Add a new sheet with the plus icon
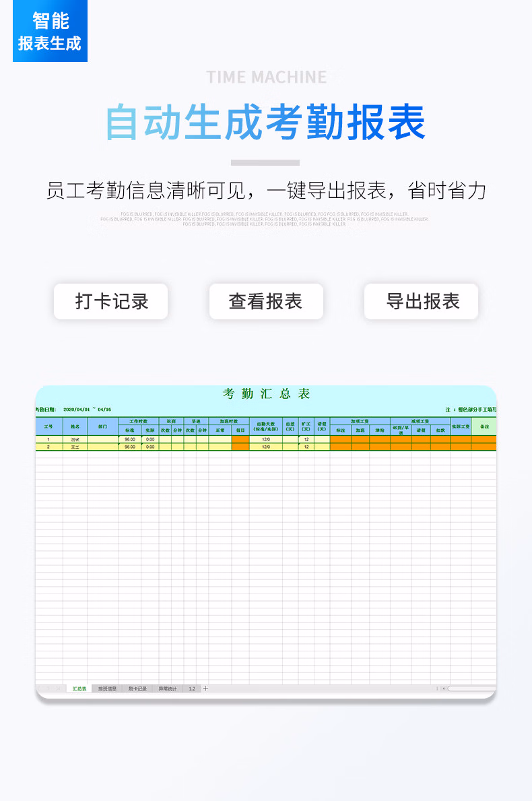This screenshot has width=532, height=801. 206,688
